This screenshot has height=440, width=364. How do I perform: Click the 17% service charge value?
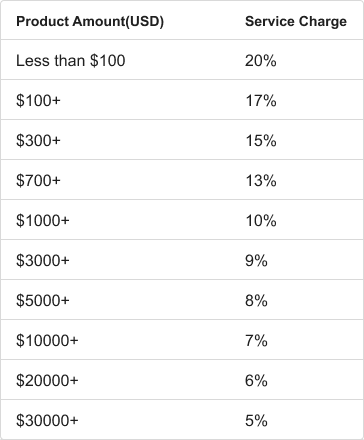pyautogui.click(x=261, y=101)
